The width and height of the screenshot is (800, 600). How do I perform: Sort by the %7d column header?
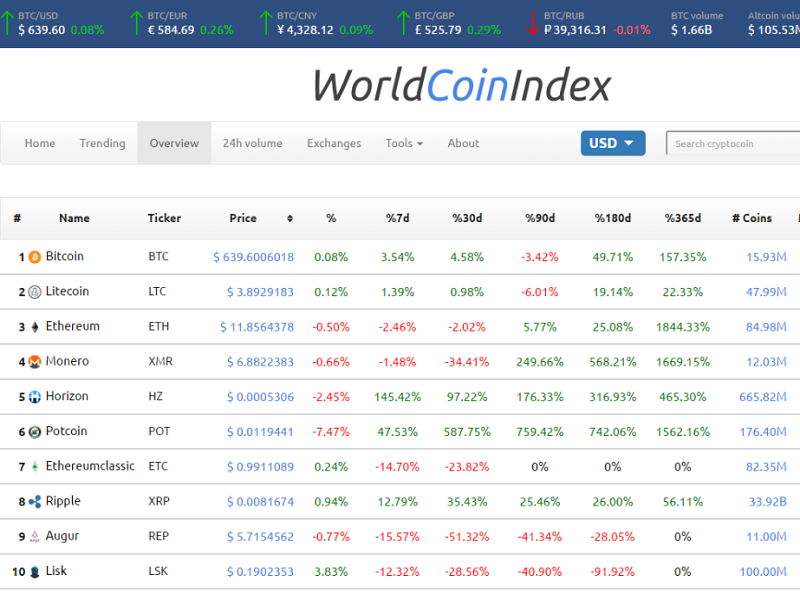point(397,218)
